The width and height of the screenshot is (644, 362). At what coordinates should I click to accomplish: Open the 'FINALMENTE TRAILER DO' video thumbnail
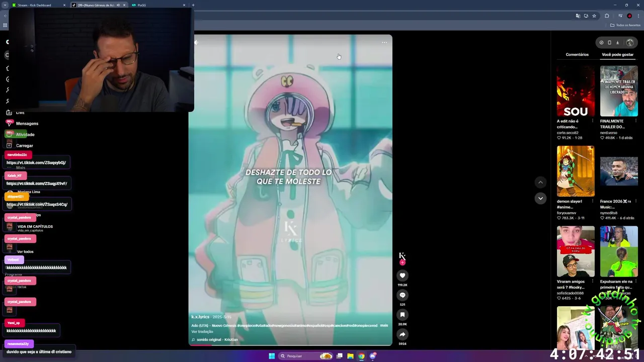[619, 91]
